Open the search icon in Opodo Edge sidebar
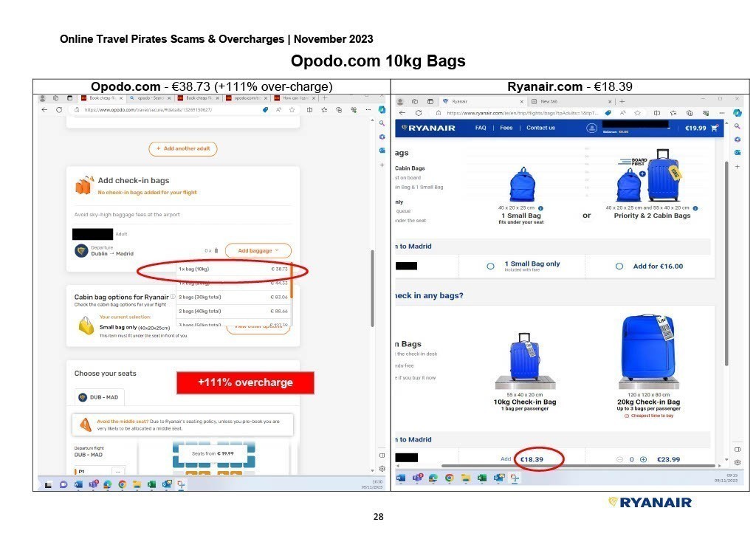The image size is (756, 536). click(382, 123)
